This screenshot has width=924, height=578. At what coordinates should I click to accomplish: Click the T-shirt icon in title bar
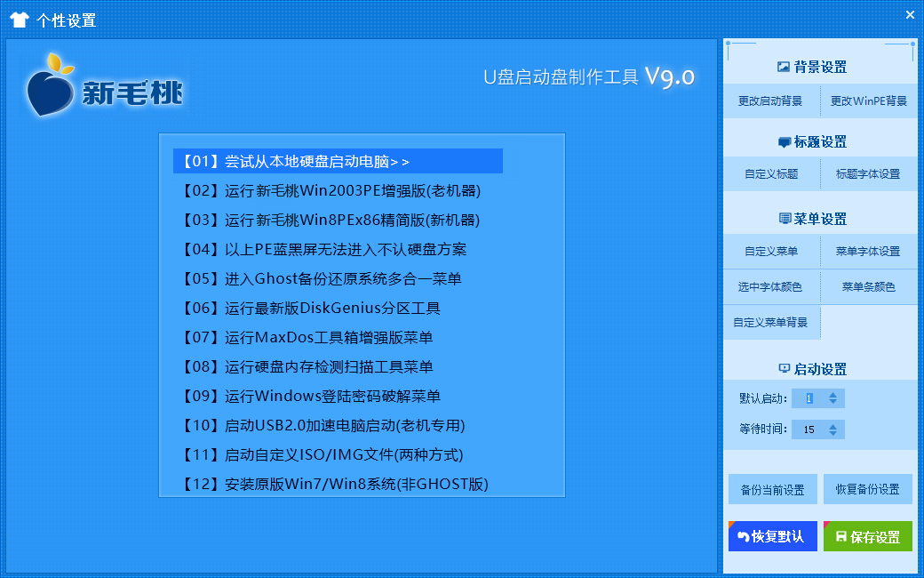(x=20, y=20)
